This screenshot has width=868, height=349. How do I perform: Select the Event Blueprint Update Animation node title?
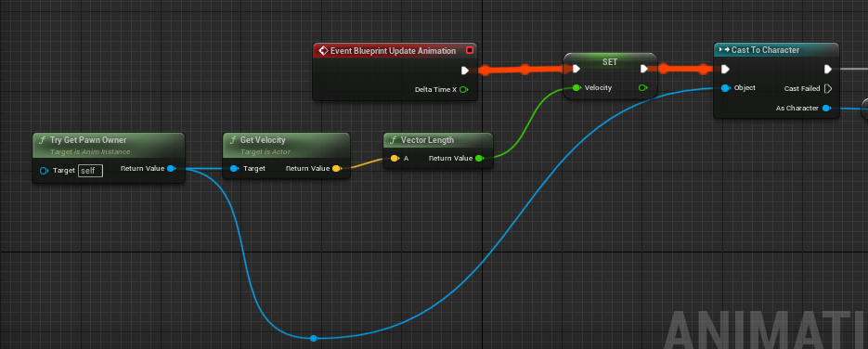393,51
